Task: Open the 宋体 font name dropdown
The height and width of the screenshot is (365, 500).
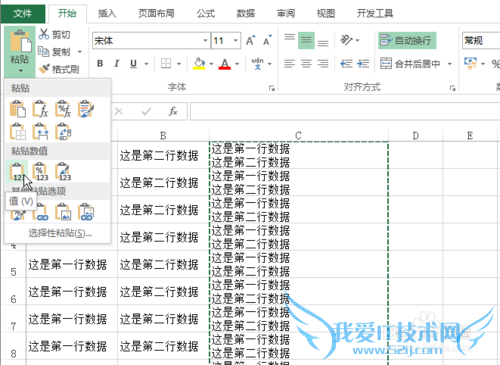Action: point(205,41)
